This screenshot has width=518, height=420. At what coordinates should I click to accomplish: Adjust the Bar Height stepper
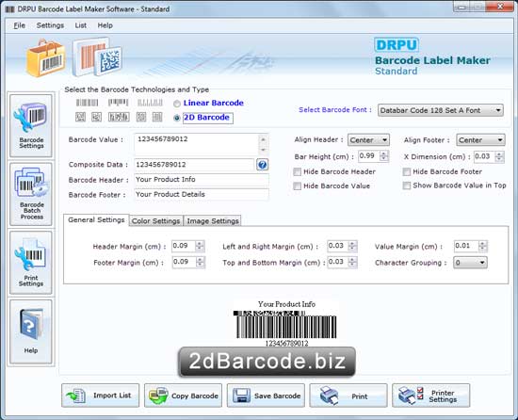[384, 156]
